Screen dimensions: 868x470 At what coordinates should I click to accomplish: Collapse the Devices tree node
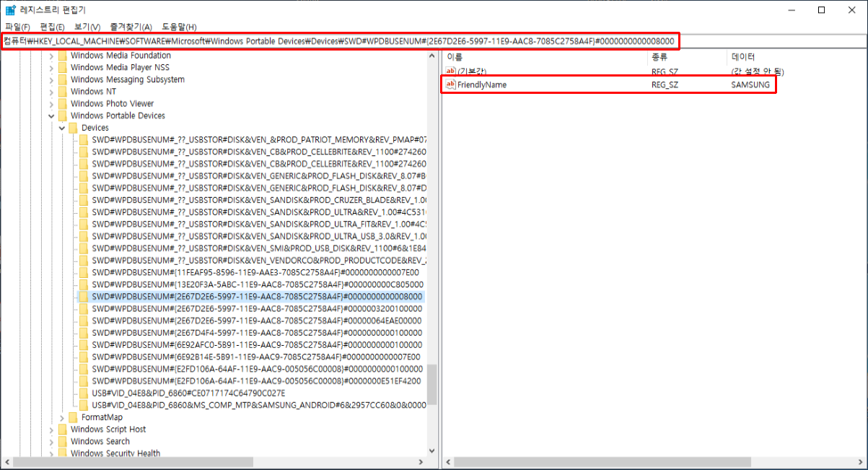pyautogui.click(x=62, y=128)
